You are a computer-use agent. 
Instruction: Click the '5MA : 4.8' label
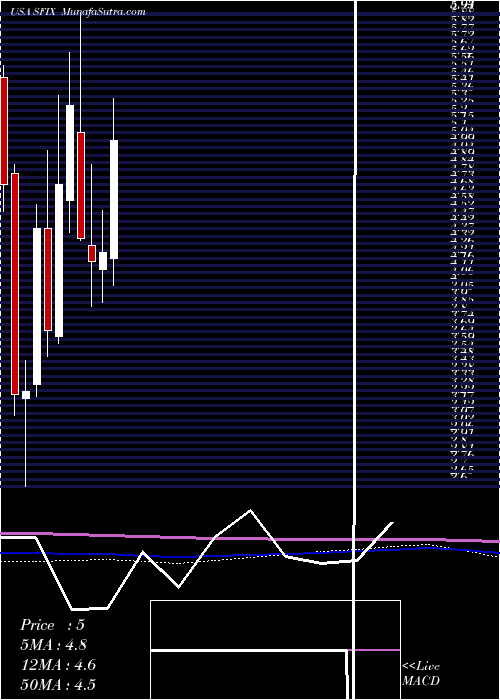(x=54, y=645)
